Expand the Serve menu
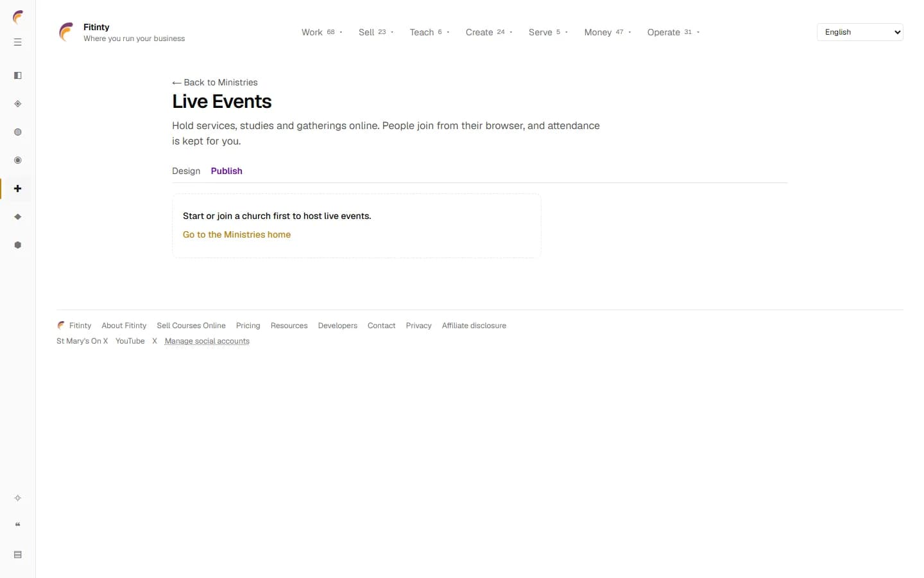Image resolution: width=924 pixels, height=578 pixels. tap(548, 32)
